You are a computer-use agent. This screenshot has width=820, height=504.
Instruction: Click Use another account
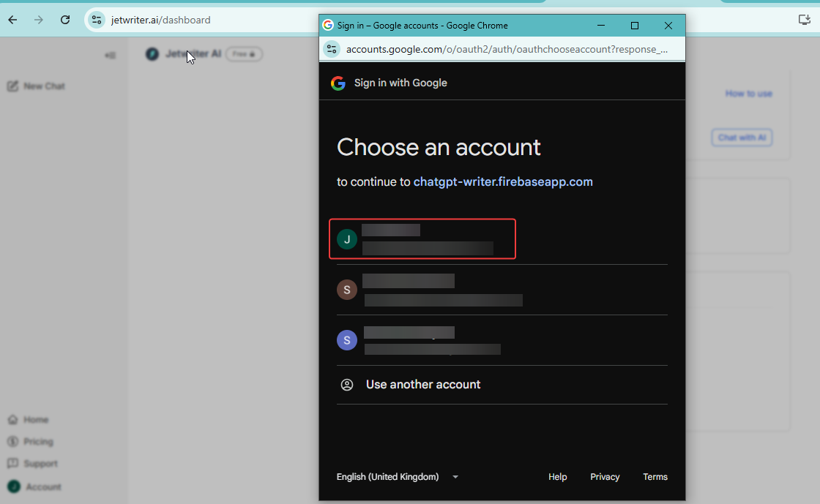[502, 384]
